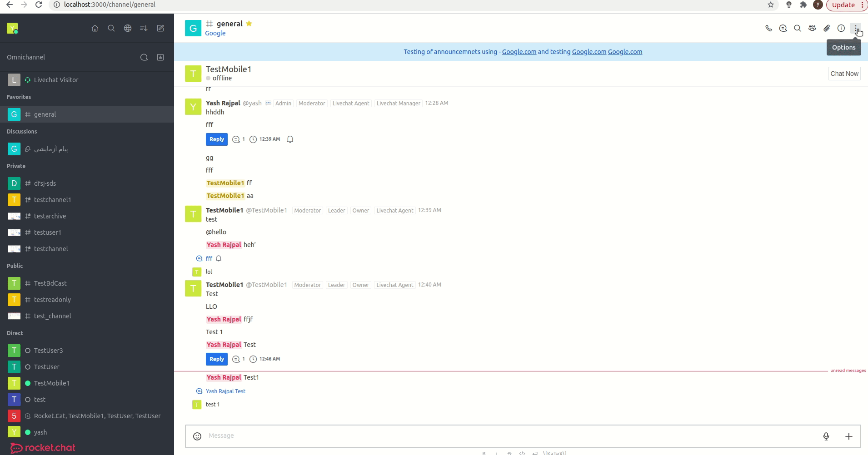Open Omnichannel chat queue icon

pos(144,57)
